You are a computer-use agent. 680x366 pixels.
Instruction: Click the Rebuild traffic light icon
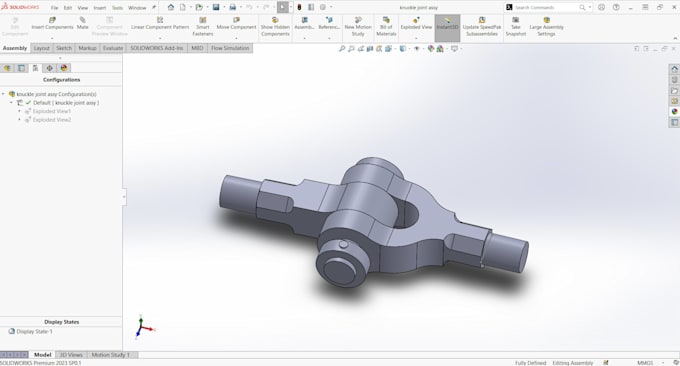coord(299,7)
